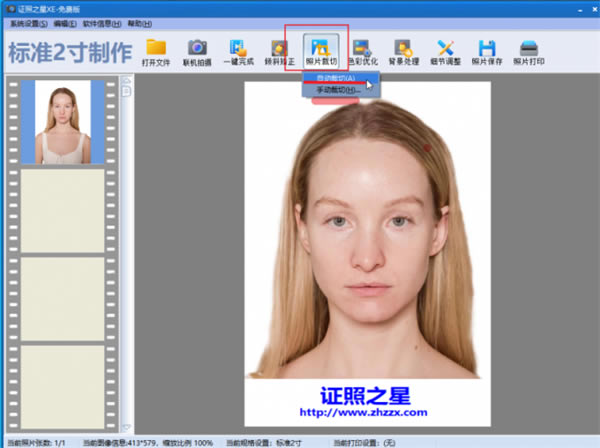Run the 一键完成 one-click tool
Screen dimensions: 600x448
[x=238, y=52]
